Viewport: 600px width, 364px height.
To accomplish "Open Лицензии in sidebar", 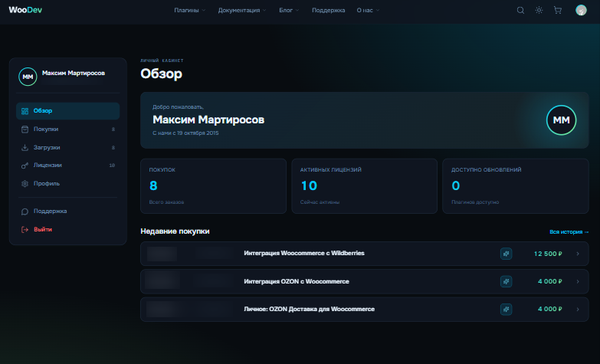I will pyautogui.click(x=67, y=166).
